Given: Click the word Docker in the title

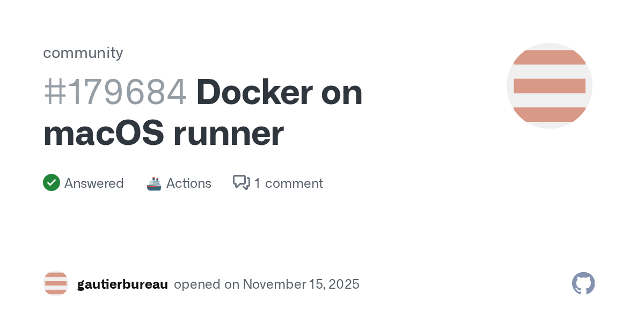Looking at the screenshot, I should coord(254,92).
